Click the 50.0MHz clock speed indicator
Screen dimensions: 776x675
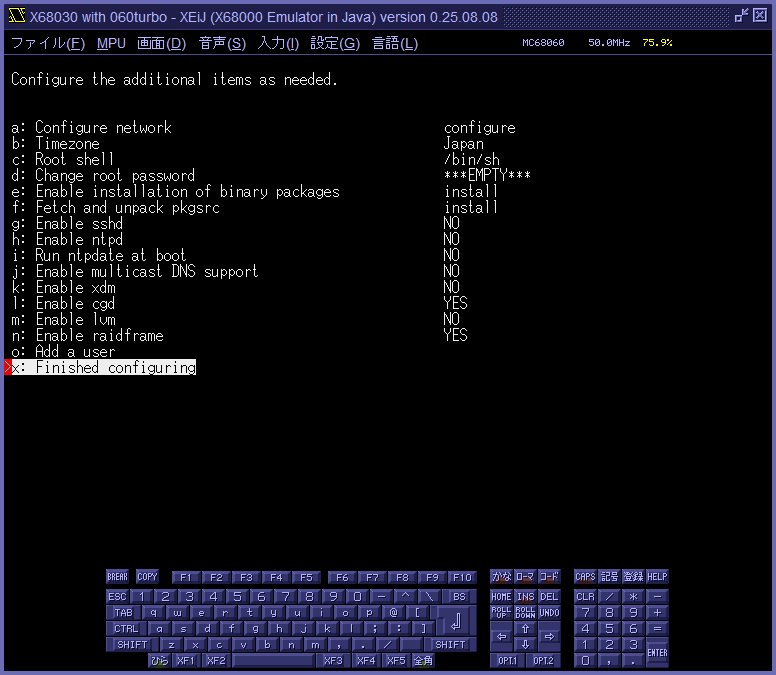coord(609,43)
